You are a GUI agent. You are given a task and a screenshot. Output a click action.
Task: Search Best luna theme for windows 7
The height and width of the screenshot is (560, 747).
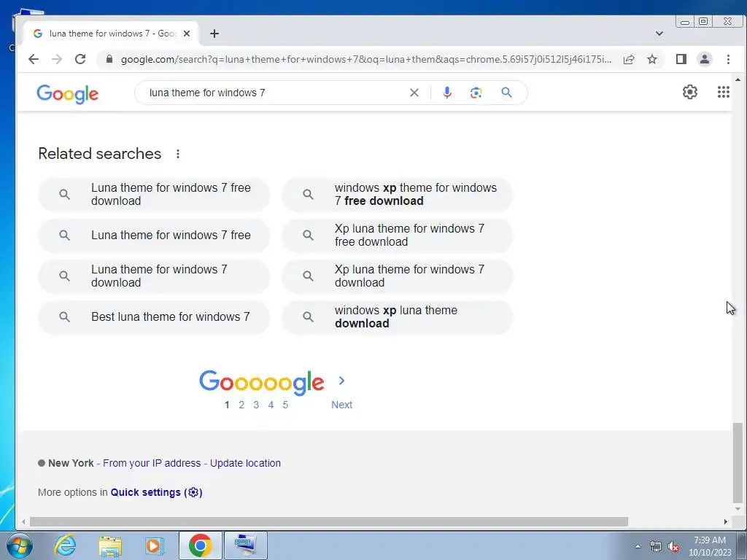tap(154, 317)
